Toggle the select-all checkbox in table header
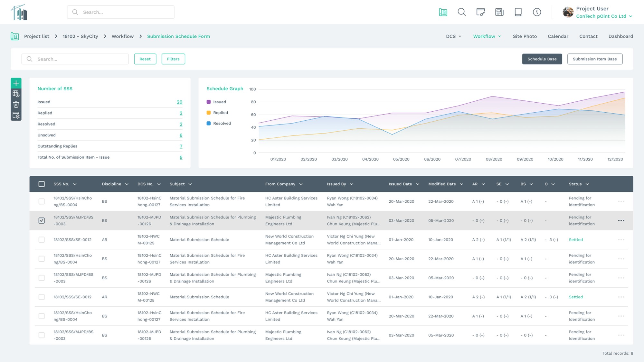This screenshot has width=644, height=362. pos(42,184)
